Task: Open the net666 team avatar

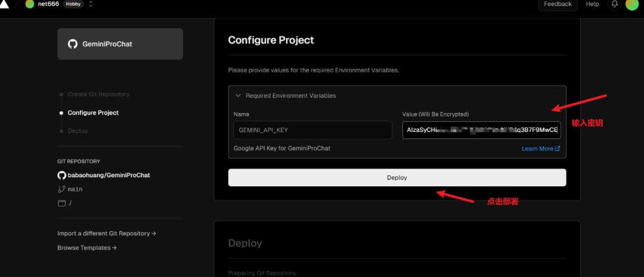Action: coord(30,4)
